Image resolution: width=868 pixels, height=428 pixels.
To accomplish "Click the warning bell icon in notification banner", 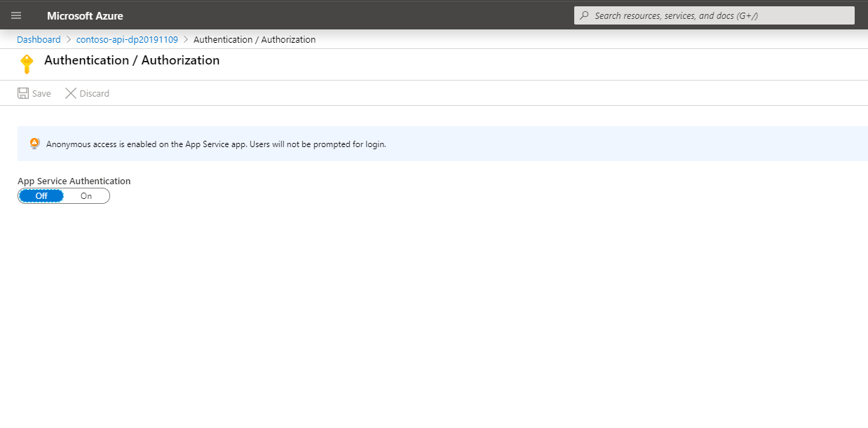I will pos(34,142).
